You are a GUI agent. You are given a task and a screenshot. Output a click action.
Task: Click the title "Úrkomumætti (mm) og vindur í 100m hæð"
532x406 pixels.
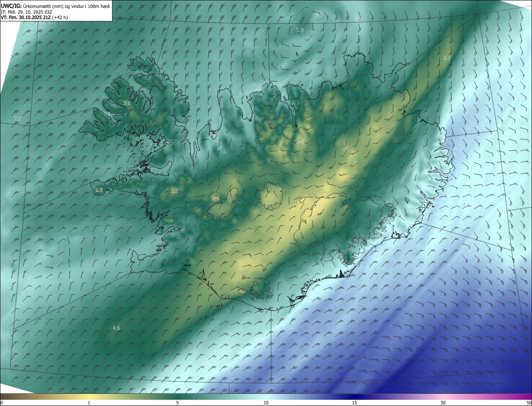66,6
